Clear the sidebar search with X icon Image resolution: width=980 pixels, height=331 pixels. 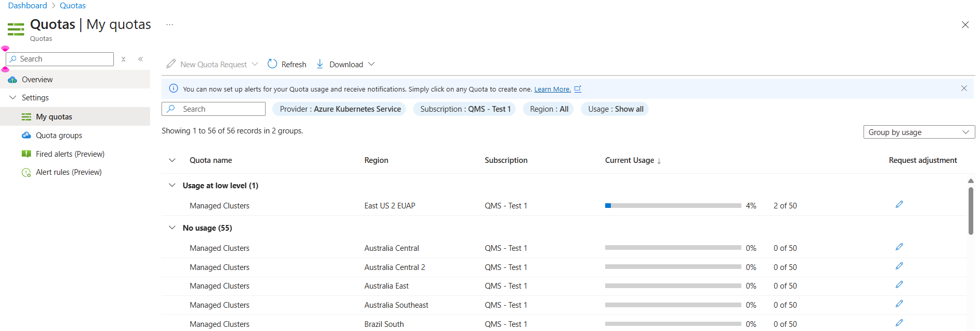(124, 59)
